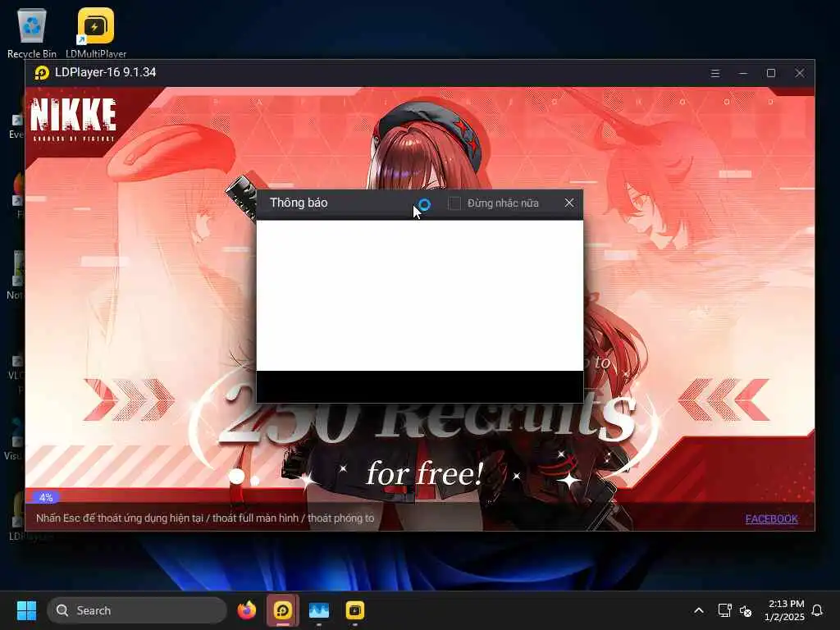Click the 'Nhấn Esc để thoát' hint text
Image resolution: width=840 pixels, height=630 pixels.
[x=205, y=518]
